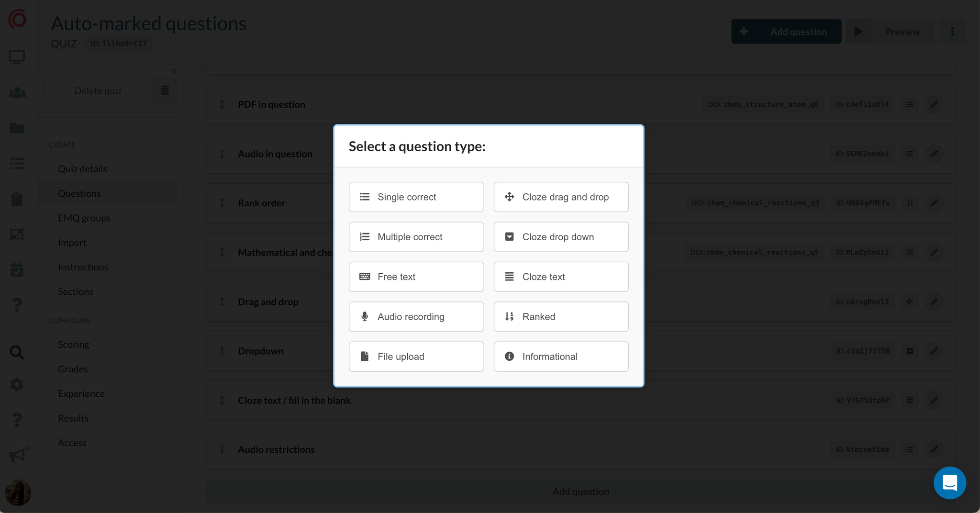Screen dimensions: 980x513
Task: Open the chat support bubble
Action: pyautogui.click(x=949, y=483)
